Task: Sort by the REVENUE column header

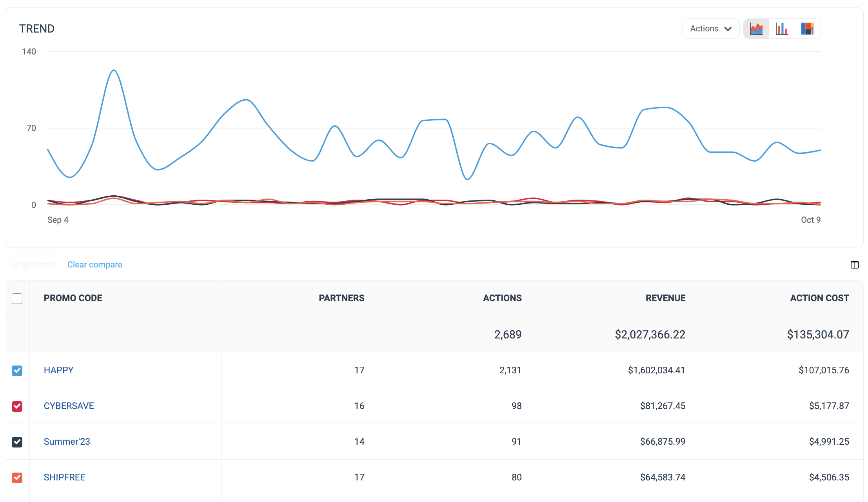Action: 666,298
